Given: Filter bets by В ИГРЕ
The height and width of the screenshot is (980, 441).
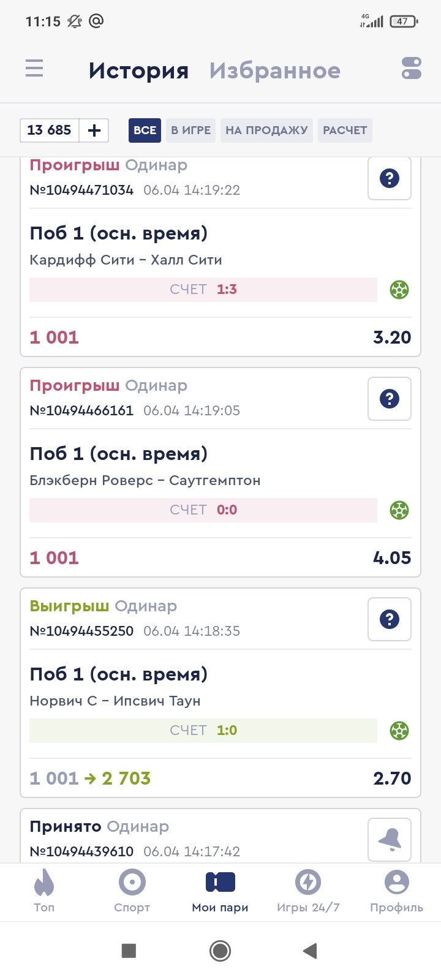Looking at the screenshot, I should pos(190,130).
